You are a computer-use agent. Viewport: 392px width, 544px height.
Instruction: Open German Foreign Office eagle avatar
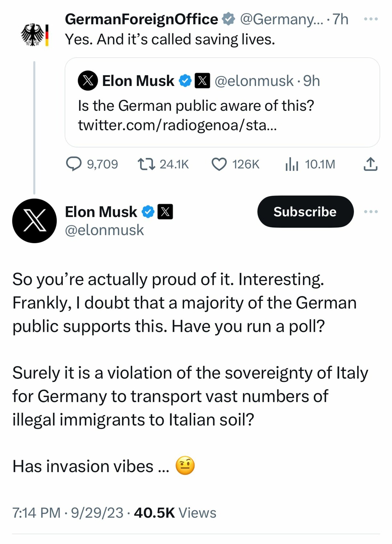pyautogui.click(x=35, y=35)
